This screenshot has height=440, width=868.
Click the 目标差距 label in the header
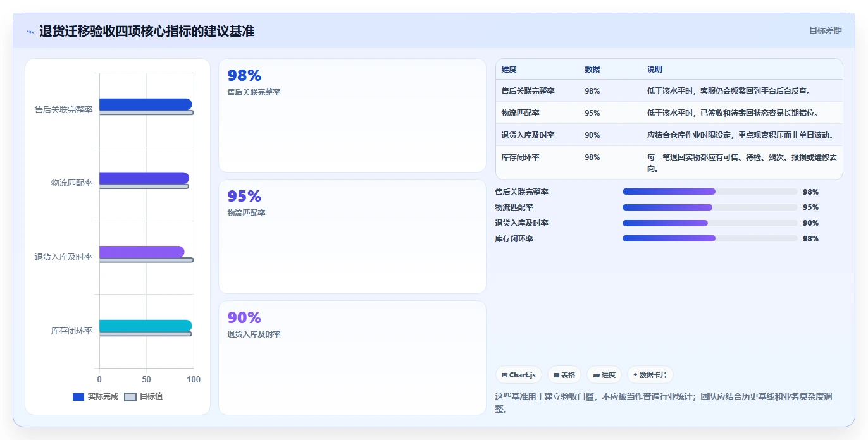click(826, 30)
